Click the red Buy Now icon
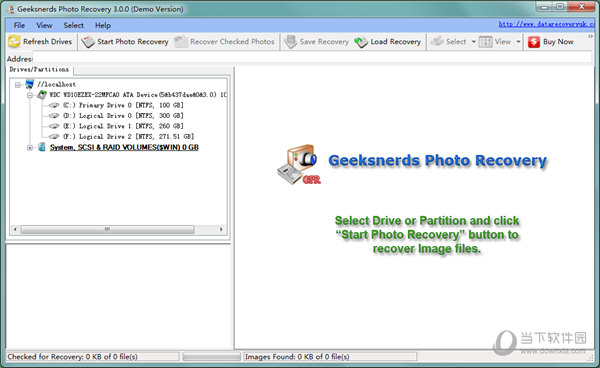 (534, 42)
